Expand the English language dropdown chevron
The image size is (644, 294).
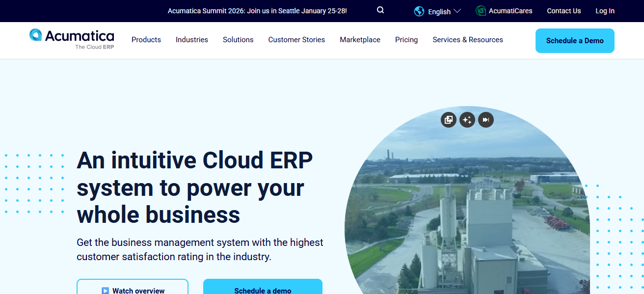[x=457, y=11]
